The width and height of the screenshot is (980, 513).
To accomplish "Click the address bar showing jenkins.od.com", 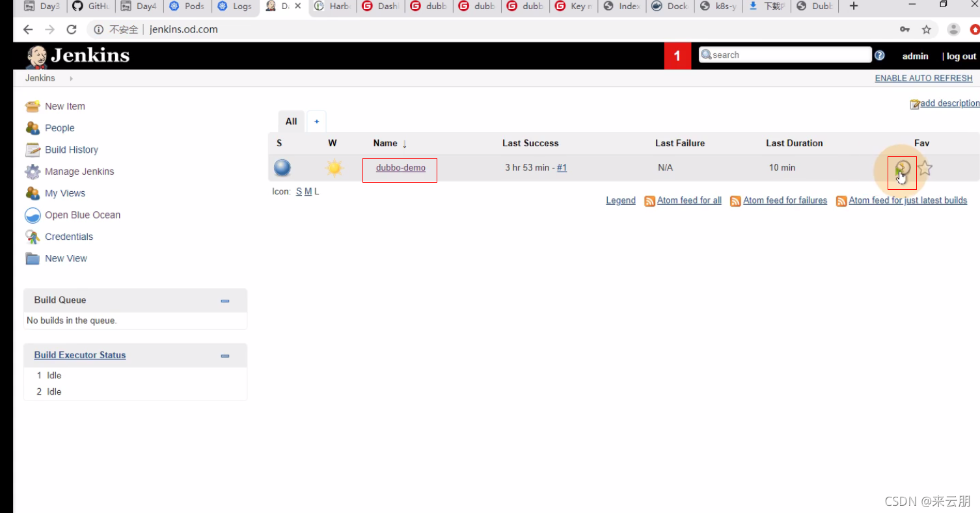I will 488,29.
